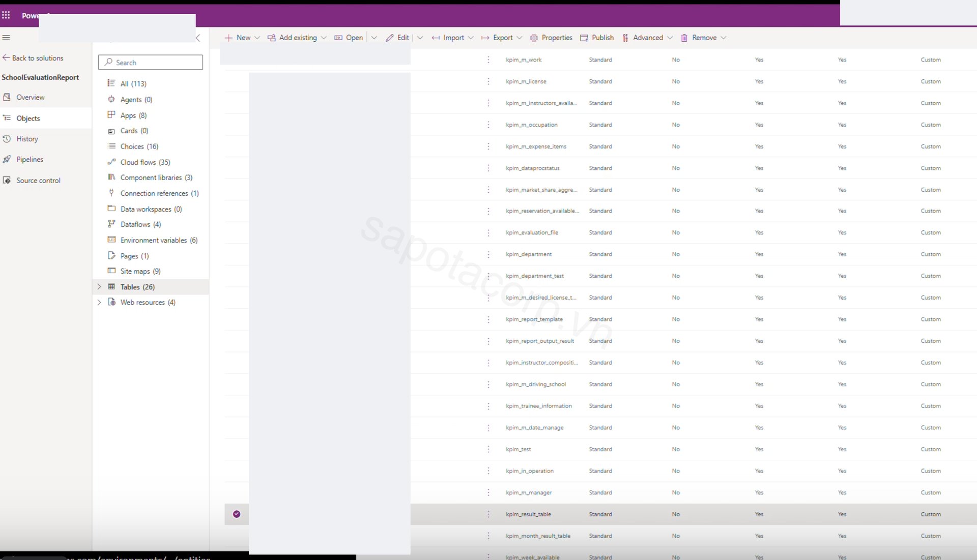The image size is (977, 560).
Task: Click the Open toolbar button
Action: tap(349, 38)
